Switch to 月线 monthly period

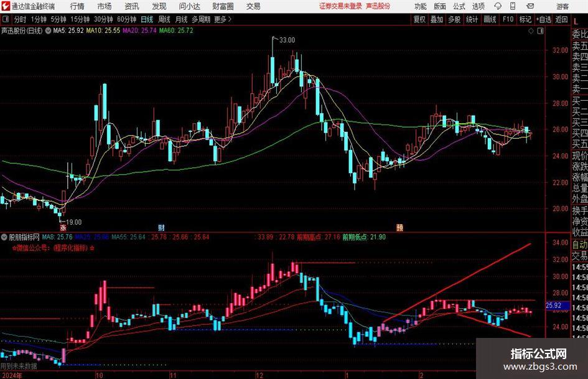182,19
